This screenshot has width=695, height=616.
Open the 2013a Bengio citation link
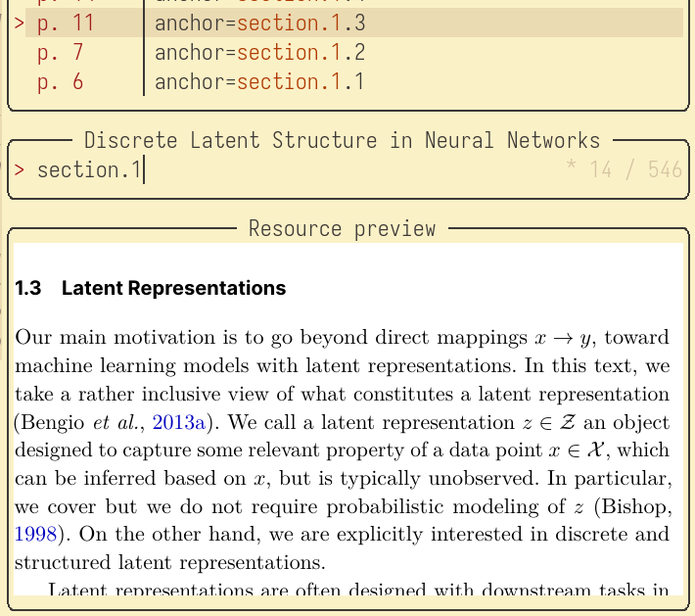click(x=179, y=423)
